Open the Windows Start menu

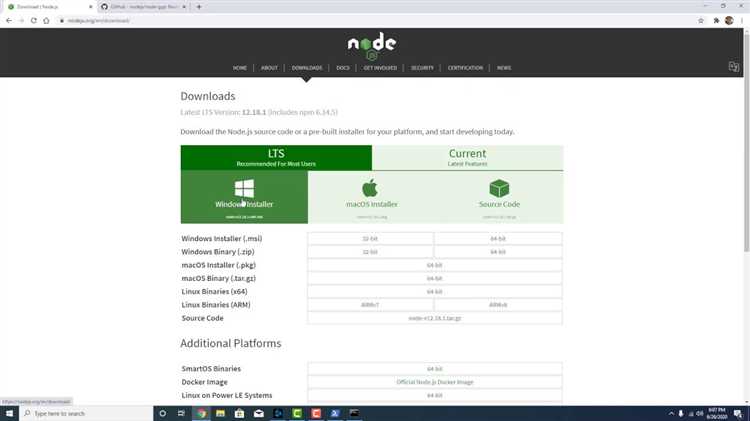tap(9, 413)
